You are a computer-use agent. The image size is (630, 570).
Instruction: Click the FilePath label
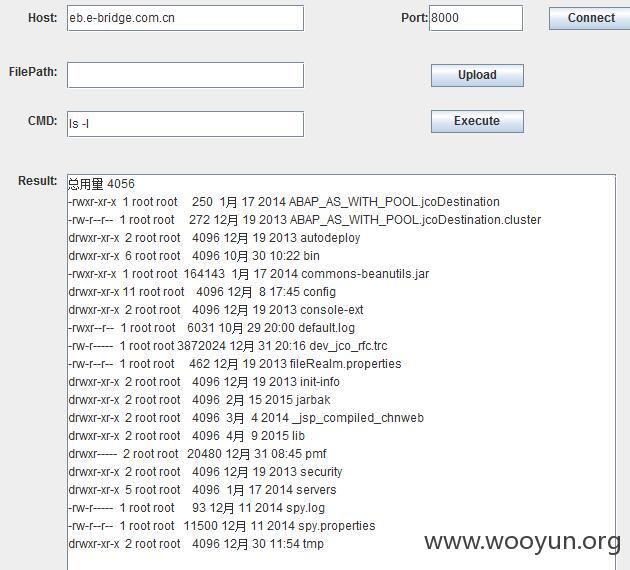click(x=33, y=72)
